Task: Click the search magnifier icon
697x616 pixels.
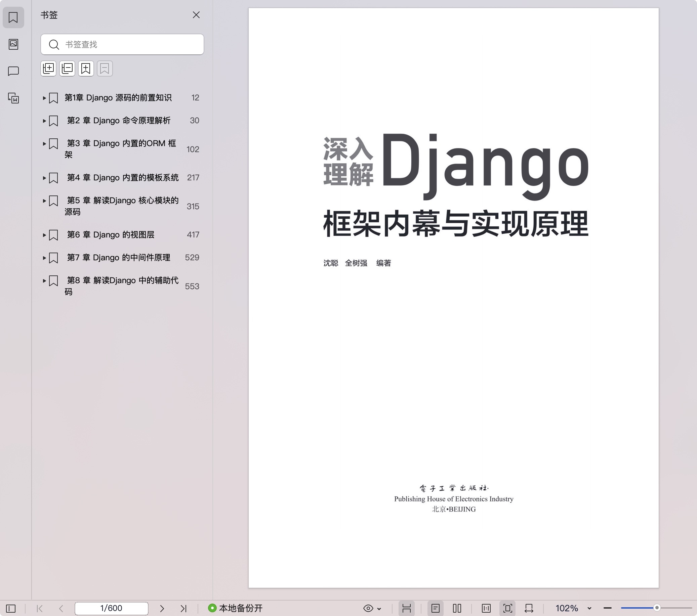Action: [x=54, y=44]
